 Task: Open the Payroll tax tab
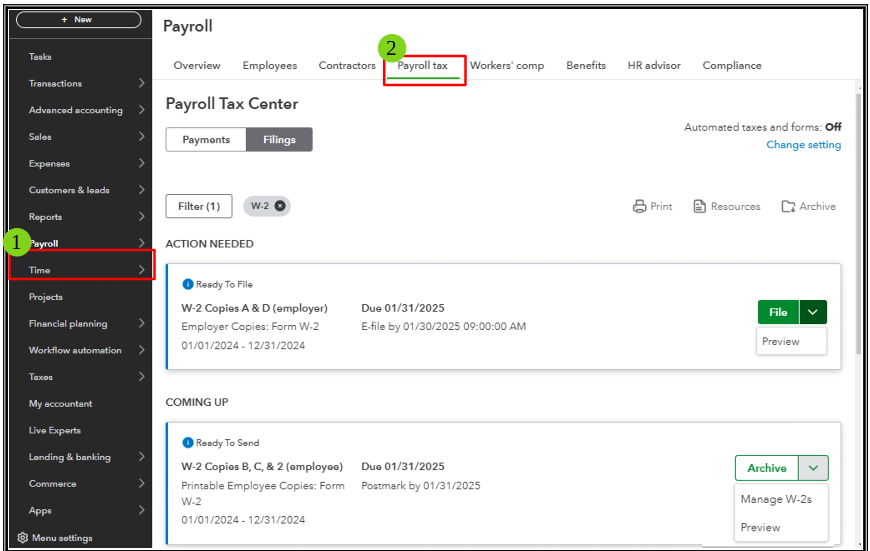pos(422,65)
